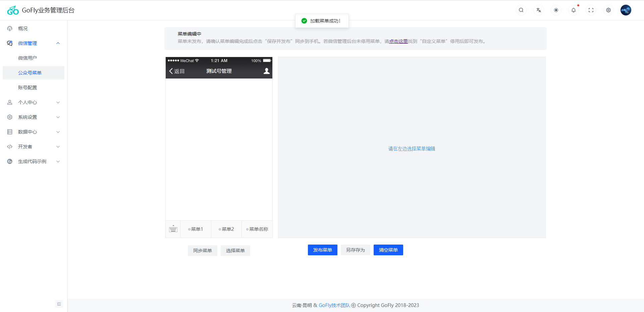Toggle fullscreen mode
The image size is (644, 312).
(591, 10)
